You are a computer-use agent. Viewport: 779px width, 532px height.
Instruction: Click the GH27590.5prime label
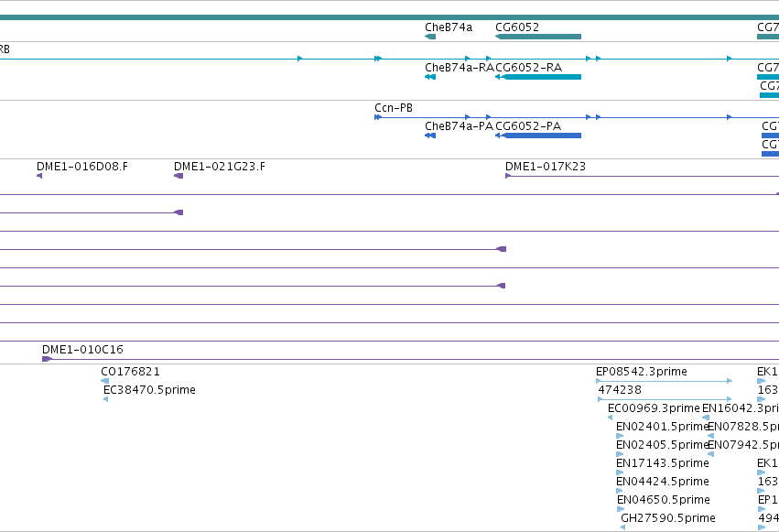(x=668, y=518)
